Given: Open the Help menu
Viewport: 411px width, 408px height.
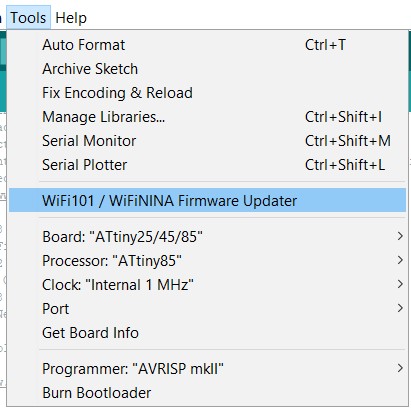Looking at the screenshot, I should (x=71, y=18).
